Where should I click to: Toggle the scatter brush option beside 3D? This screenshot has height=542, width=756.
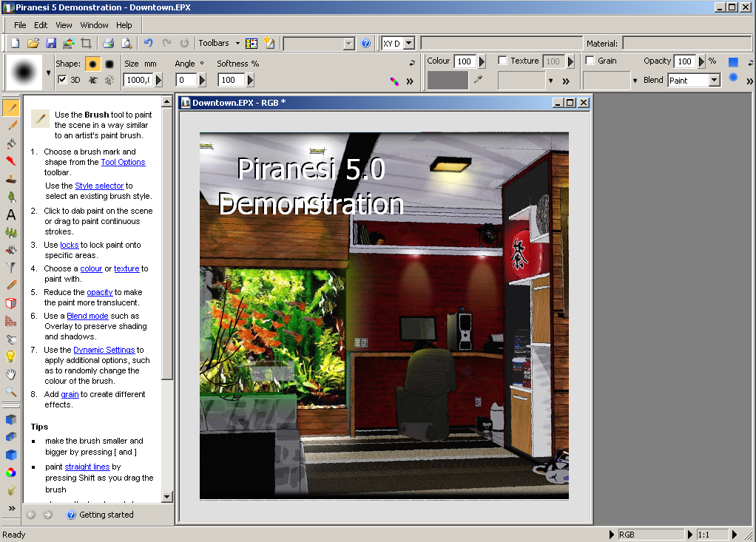[92, 80]
